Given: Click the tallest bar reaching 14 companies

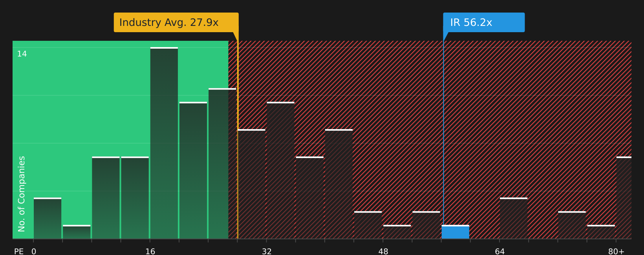Looking at the screenshot, I should click(x=164, y=143).
